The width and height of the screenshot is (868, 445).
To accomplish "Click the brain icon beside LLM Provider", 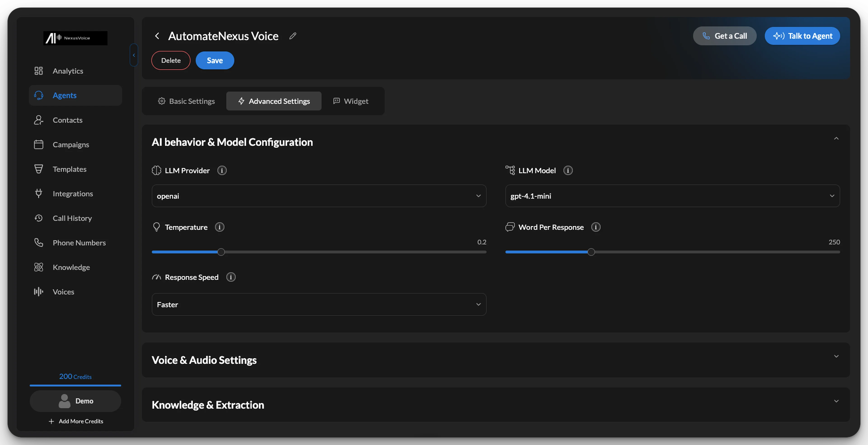I will [x=156, y=171].
